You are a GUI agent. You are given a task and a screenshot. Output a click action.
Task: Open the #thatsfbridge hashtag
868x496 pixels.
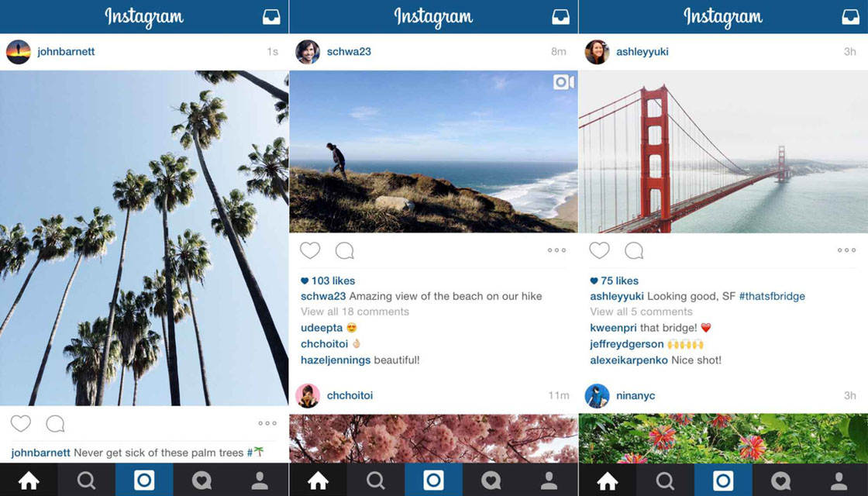(x=772, y=296)
